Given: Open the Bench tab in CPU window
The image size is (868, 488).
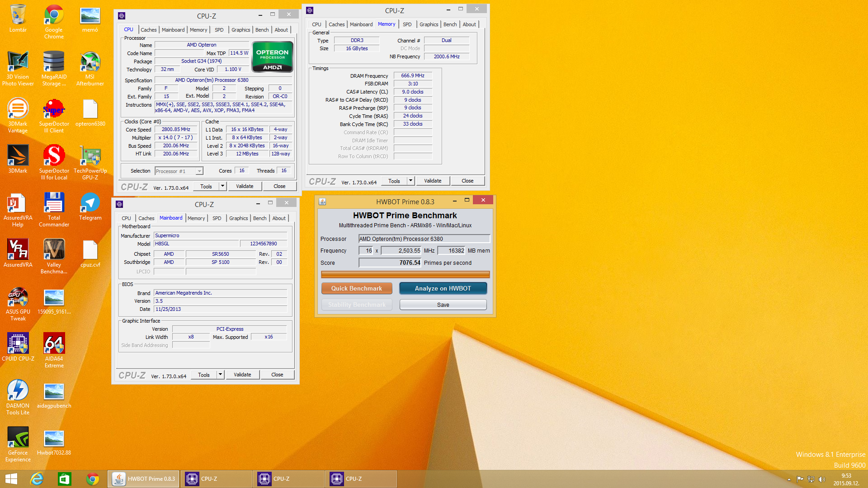Looking at the screenshot, I should click(x=262, y=30).
